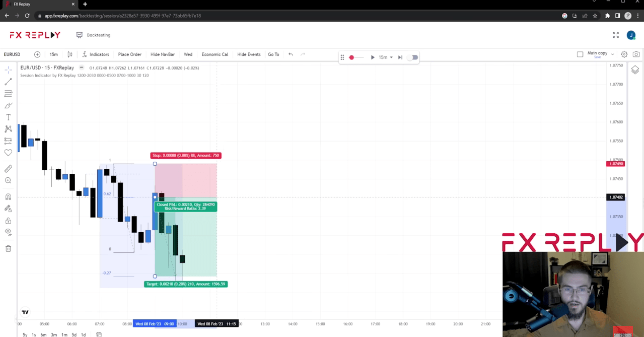
Task: Open the Economic Cal menu
Action: [x=215, y=54]
